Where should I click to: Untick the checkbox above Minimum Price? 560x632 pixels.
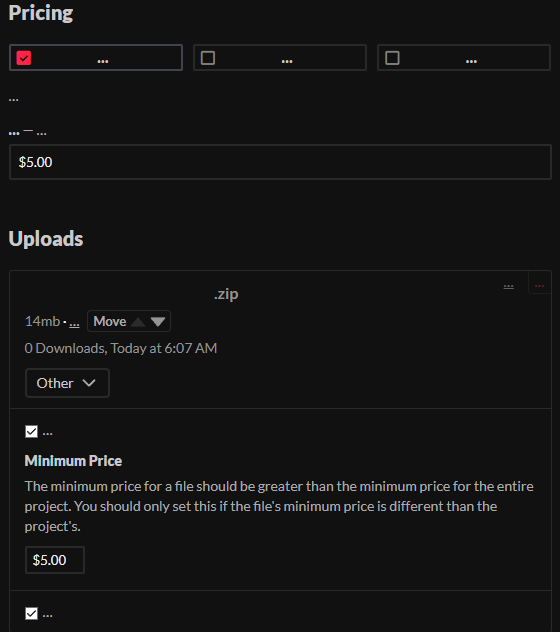(31, 432)
